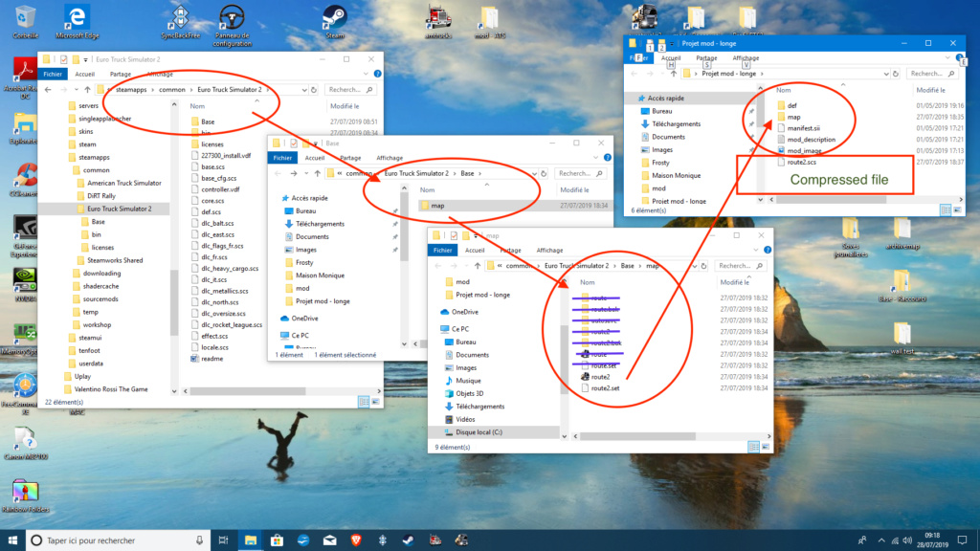980x551 pixels.
Task: Click the taskbar clock showing 09:18
Action: [932, 540]
